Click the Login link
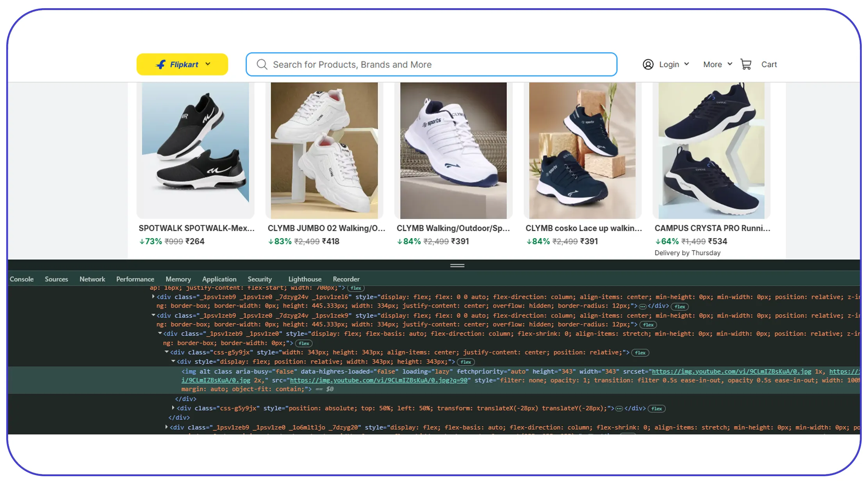 coord(669,64)
